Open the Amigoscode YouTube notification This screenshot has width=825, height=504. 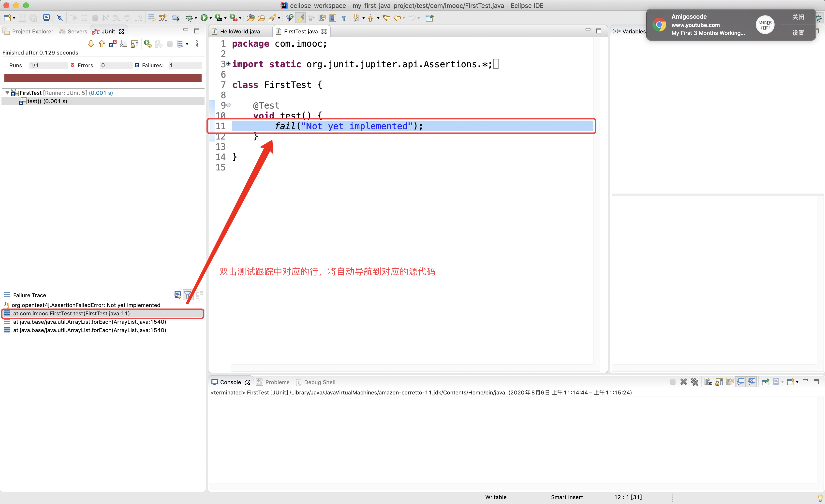pyautogui.click(x=713, y=25)
